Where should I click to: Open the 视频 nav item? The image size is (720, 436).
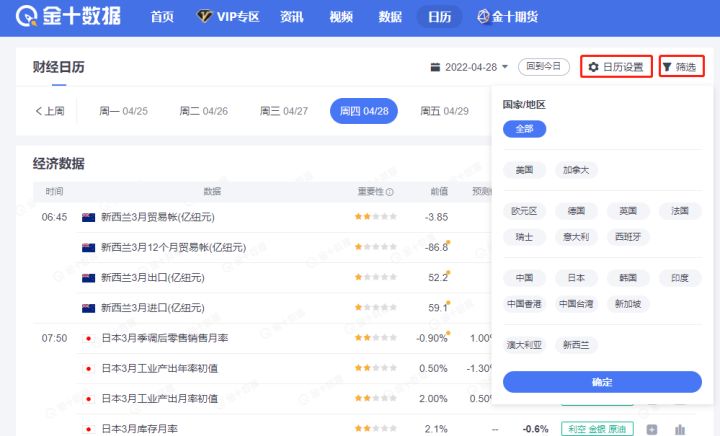(341, 17)
